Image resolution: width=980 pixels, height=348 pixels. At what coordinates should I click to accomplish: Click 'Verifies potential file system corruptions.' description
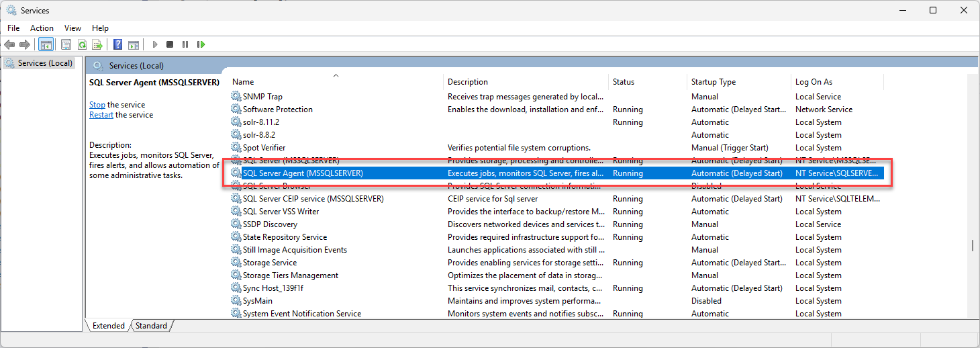click(x=519, y=148)
